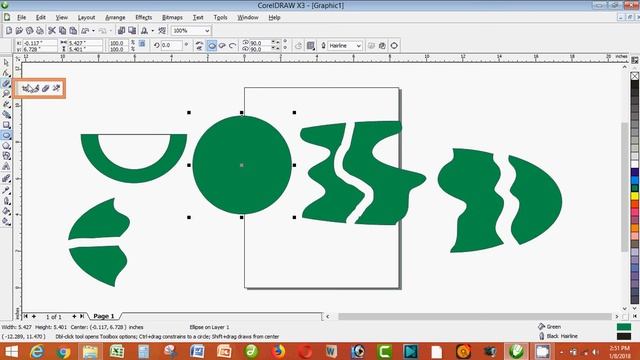The height and width of the screenshot is (360, 640).
Task: Select the Smart Fill tool
Action: point(6,115)
